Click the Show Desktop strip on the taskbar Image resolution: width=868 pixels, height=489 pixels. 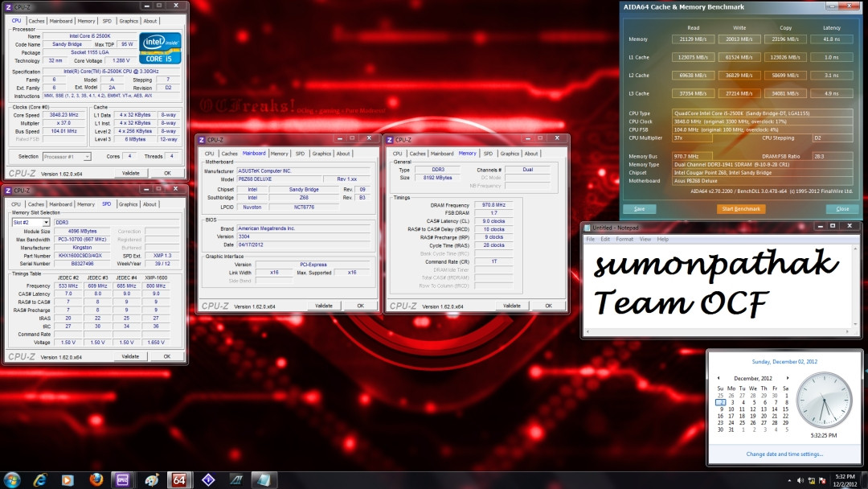click(x=865, y=480)
